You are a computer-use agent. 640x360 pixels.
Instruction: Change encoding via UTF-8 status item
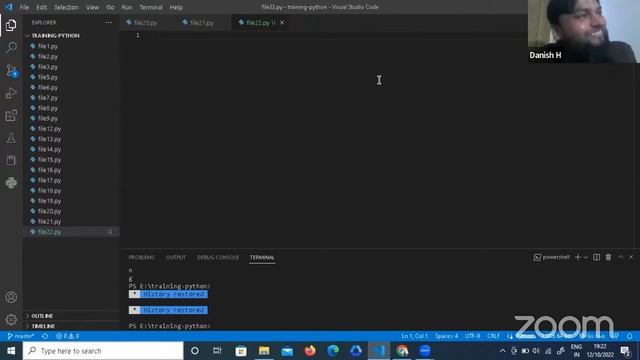472,336
